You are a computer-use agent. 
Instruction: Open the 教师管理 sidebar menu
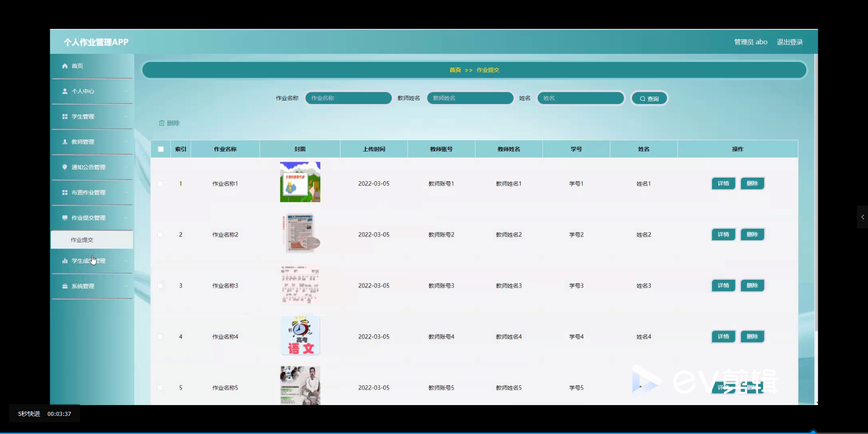[x=92, y=142]
